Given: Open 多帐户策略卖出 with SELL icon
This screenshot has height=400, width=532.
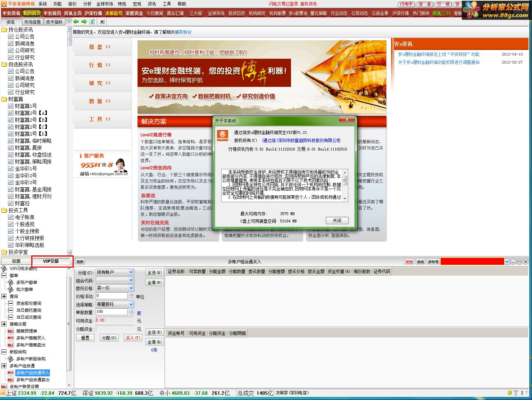Looking at the screenshot, I should [x=27, y=345].
